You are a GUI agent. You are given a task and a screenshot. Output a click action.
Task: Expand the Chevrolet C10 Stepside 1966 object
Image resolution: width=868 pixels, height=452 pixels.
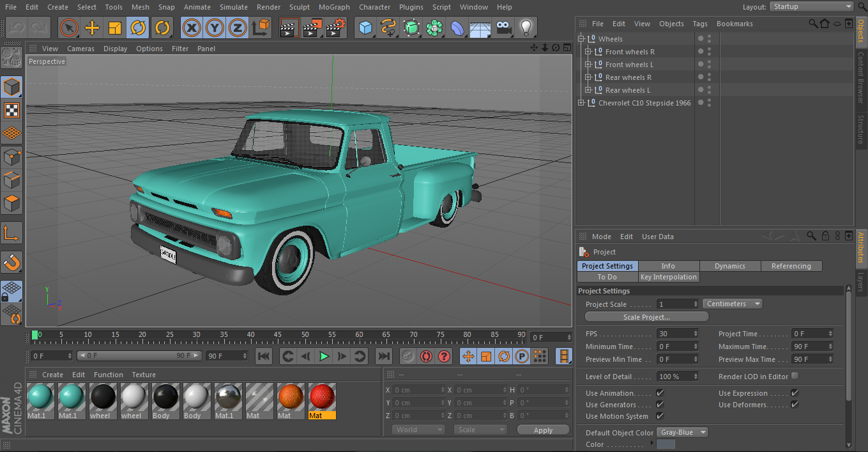581,103
